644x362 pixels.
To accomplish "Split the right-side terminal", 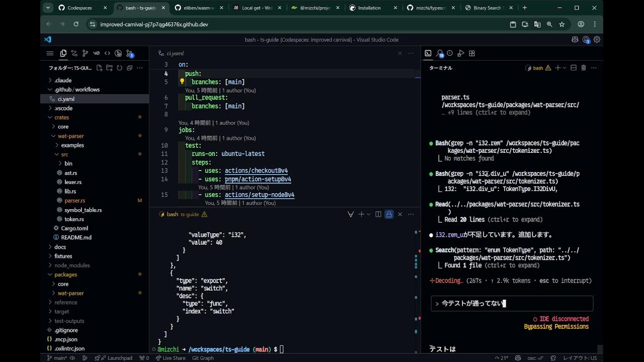I will click(x=573, y=68).
